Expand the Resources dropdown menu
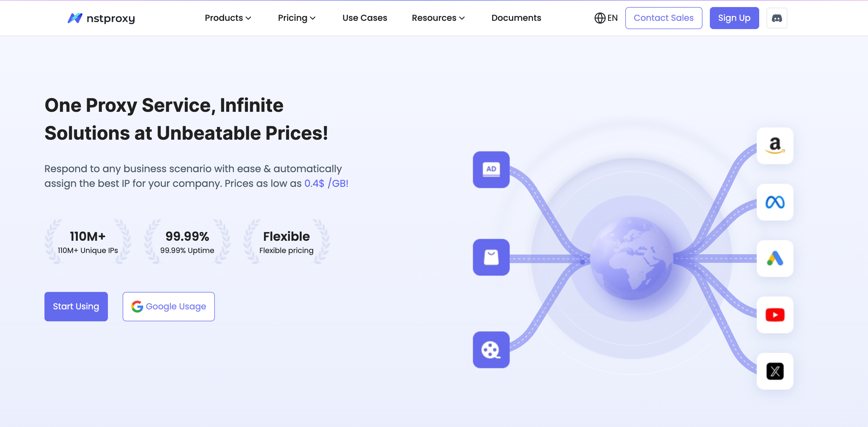The image size is (868, 427). (x=438, y=18)
